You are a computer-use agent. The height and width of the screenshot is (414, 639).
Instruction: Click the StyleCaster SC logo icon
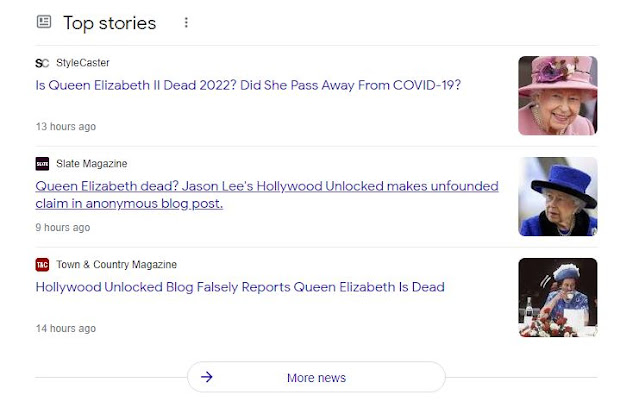click(x=42, y=63)
